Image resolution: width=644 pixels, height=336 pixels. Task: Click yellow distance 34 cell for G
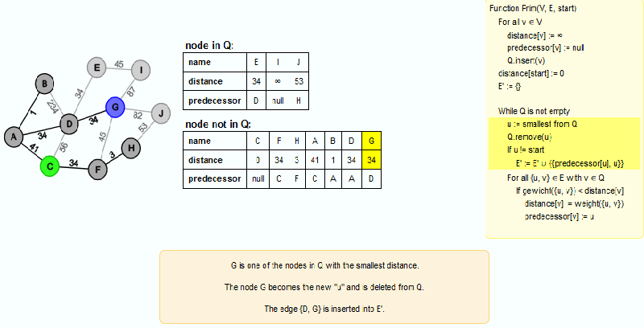click(371, 160)
